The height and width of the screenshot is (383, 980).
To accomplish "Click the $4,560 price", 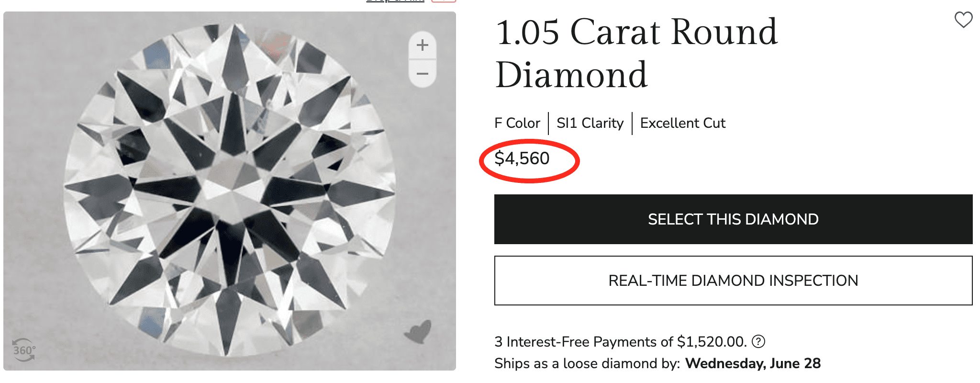I will click(522, 158).
